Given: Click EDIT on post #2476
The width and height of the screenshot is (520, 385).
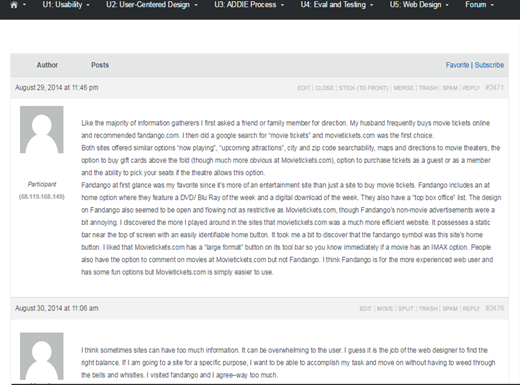Looking at the screenshot, I should pyautogui.click(x=365, y=309).
